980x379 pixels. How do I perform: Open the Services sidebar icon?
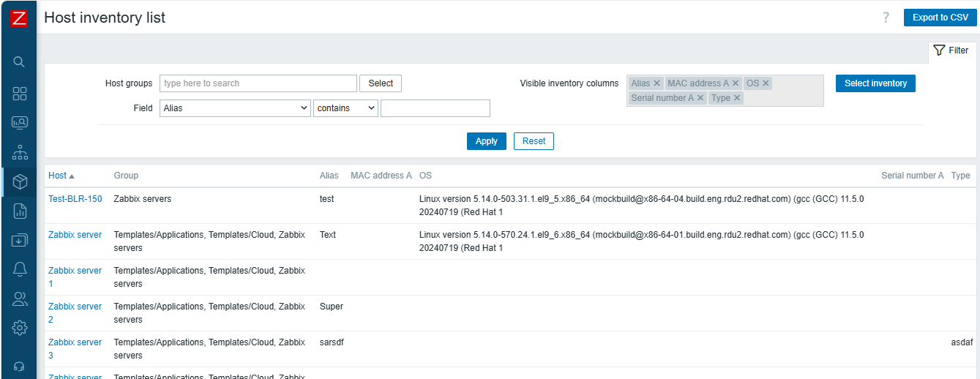click(x=20, y=152)
